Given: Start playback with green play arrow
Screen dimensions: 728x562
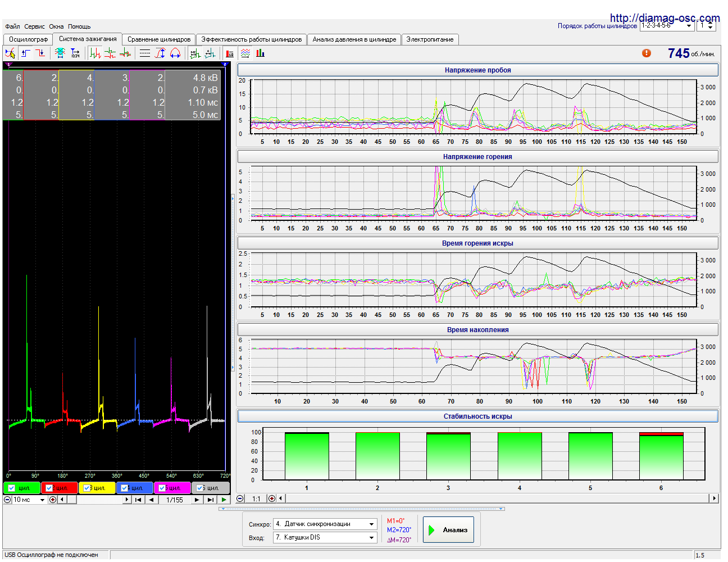Looking at the screenshot, I should click(224, 500).
